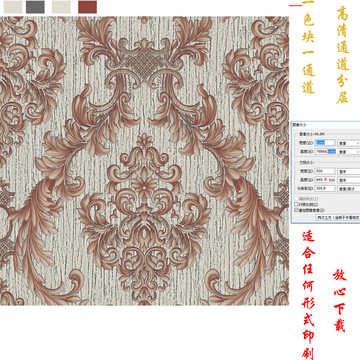Enable the Constrain Proportions checkbox
360x360 pixels.
click(296, 204)
